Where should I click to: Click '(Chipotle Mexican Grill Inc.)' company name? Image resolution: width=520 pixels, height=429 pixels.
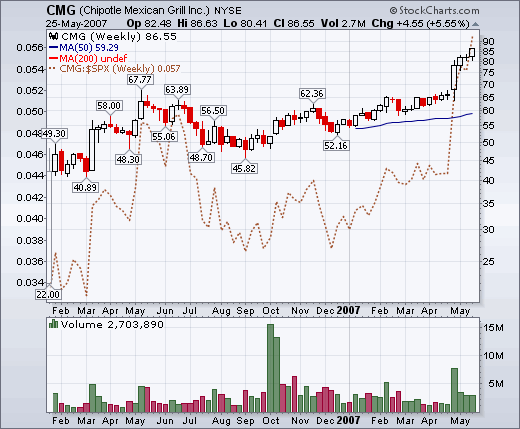point(144,11)
